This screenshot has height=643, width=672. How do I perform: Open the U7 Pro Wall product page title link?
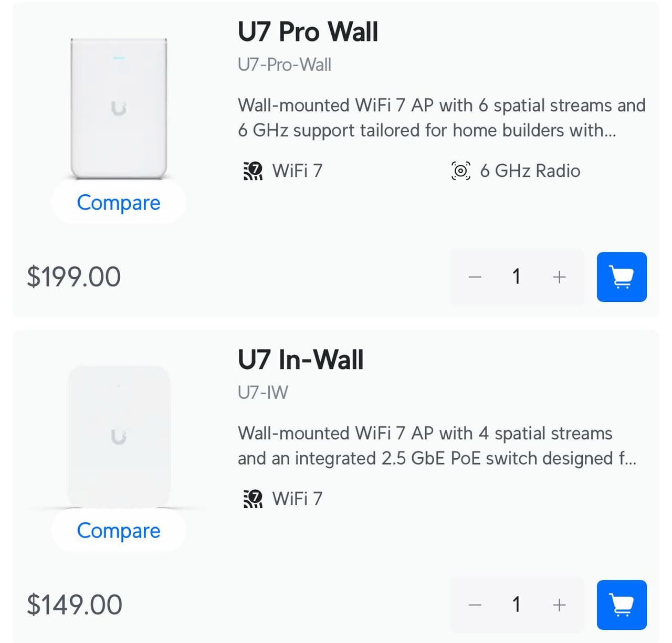tap(308, 31)
